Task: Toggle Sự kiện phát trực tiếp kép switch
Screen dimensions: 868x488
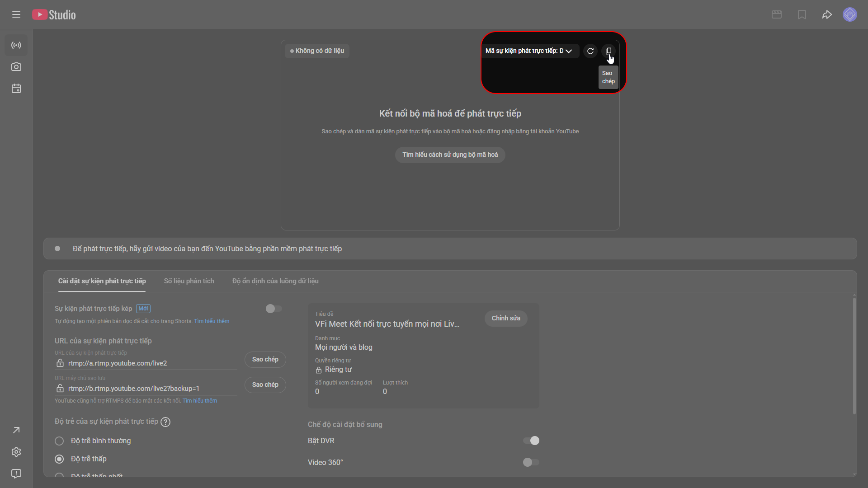Action: pyautogui.click(x=274, y=309)
